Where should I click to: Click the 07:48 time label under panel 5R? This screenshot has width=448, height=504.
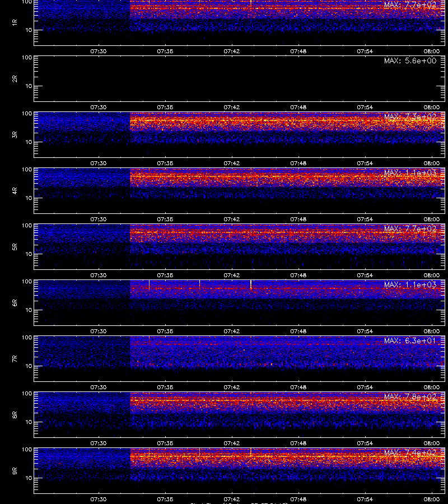[298, 275]
